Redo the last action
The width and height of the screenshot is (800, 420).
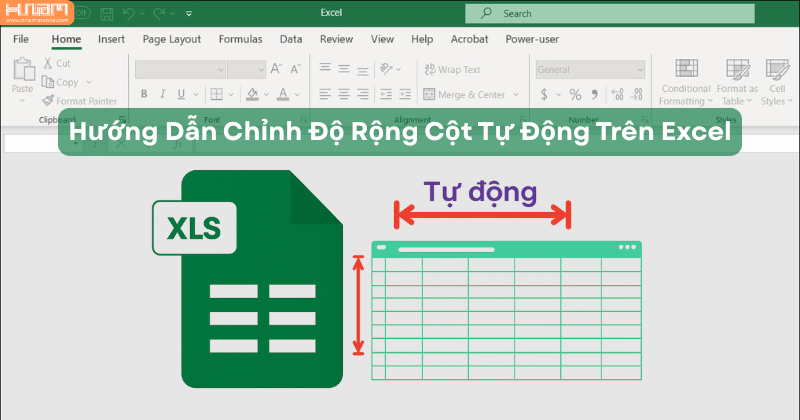[159, 14]
